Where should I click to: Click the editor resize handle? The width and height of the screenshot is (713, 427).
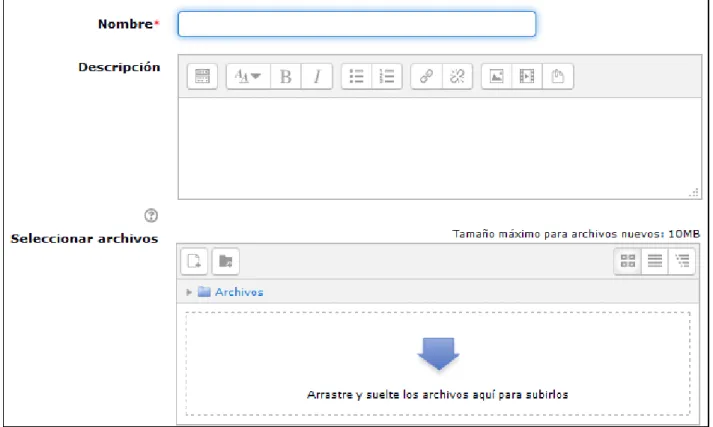click(694, 192)
